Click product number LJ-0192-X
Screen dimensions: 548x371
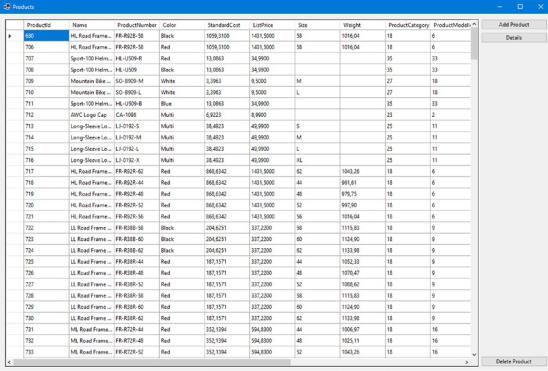pyautogui.click(x=137, y=160)
